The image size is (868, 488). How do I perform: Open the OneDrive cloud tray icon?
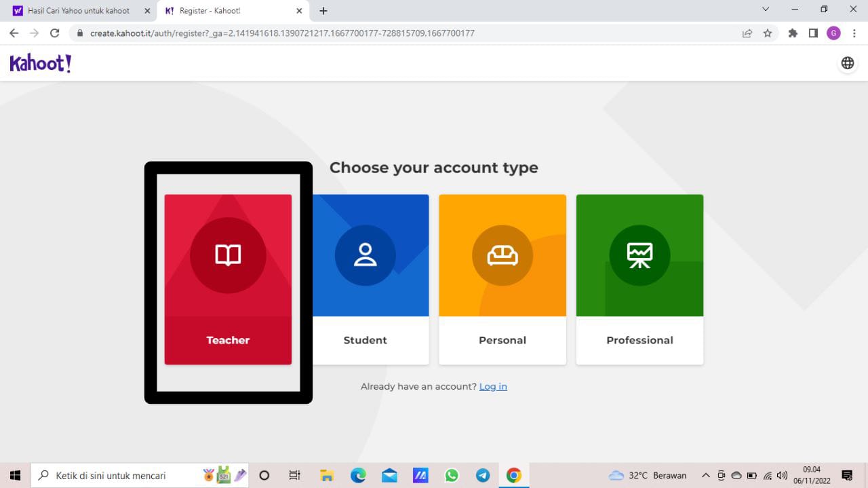736,475
